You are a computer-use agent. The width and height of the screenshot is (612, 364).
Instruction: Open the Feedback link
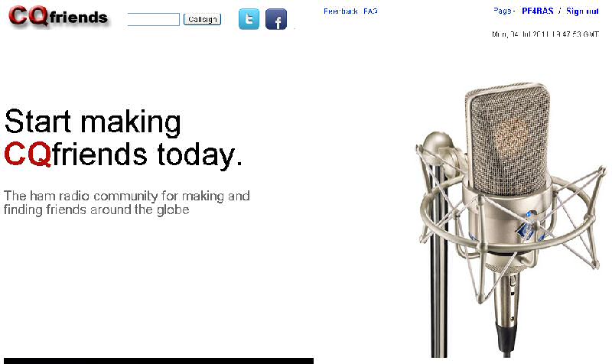click(340, 11)
